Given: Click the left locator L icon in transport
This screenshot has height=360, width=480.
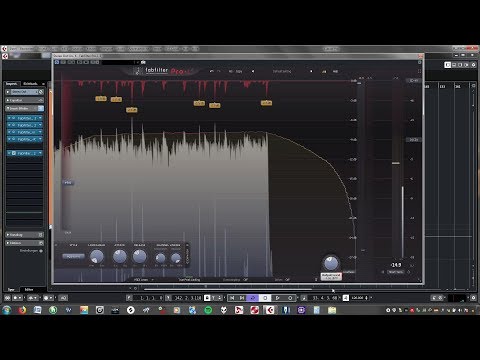Looking at the screenshot, I should [129, 298].
